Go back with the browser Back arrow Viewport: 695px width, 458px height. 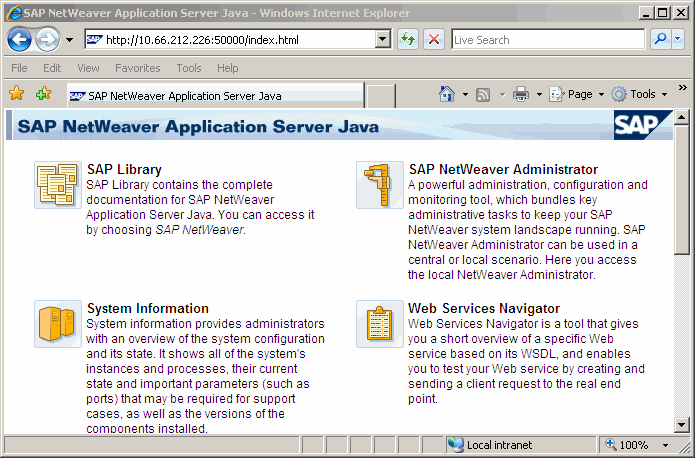coord(19,40)
